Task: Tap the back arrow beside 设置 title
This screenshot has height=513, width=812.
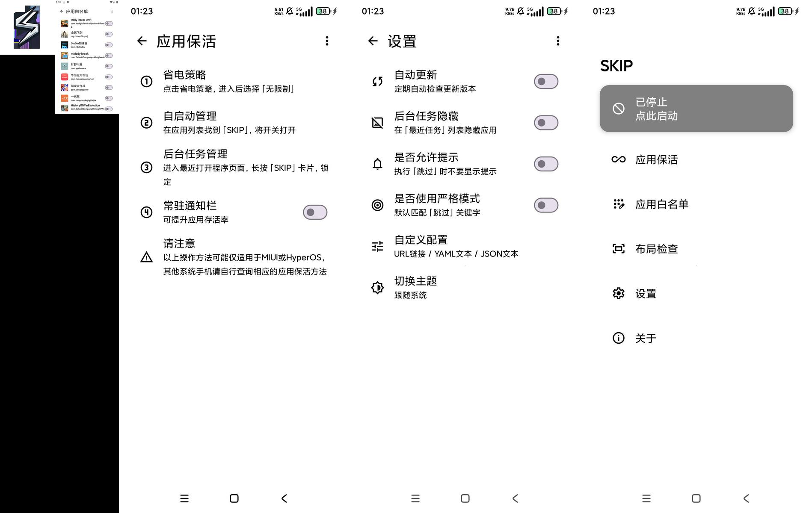Action: (x=373, y=41)
